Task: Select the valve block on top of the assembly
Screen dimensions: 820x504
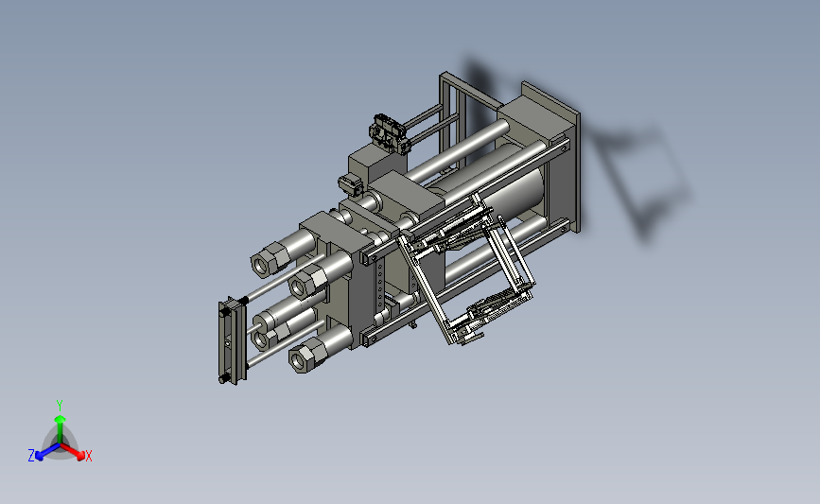Action: (389, 134)
